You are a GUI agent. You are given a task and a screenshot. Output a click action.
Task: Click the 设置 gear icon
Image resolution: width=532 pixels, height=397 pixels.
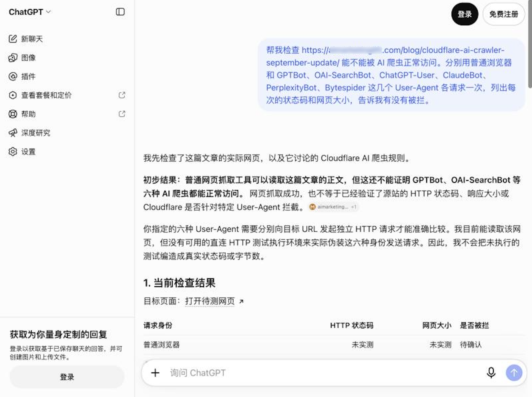(x=13, y=152)
